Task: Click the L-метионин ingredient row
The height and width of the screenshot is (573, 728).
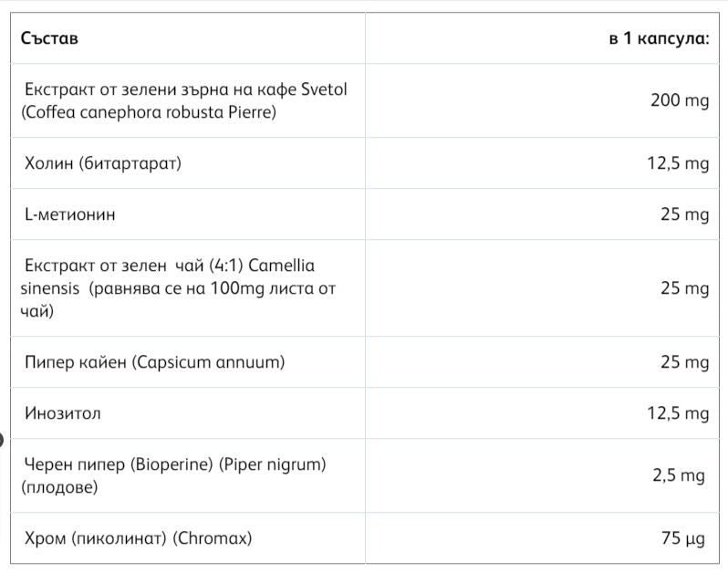Action: point(365,214)
